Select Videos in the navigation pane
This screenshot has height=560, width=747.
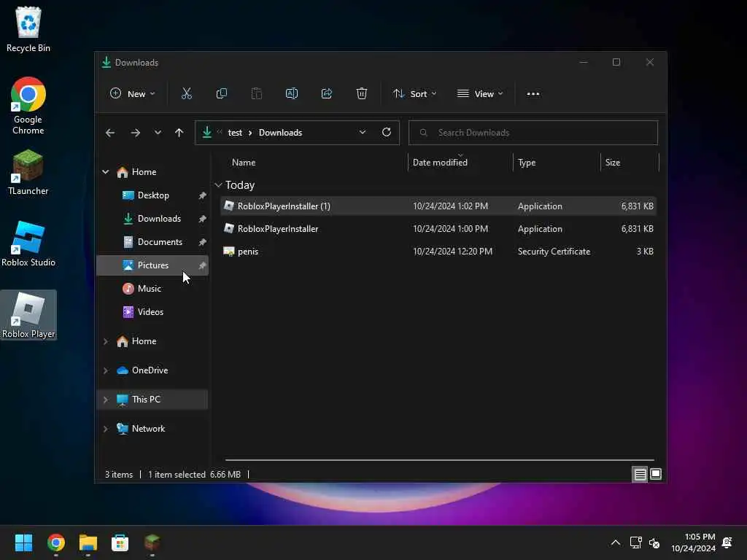pos(152,312)
